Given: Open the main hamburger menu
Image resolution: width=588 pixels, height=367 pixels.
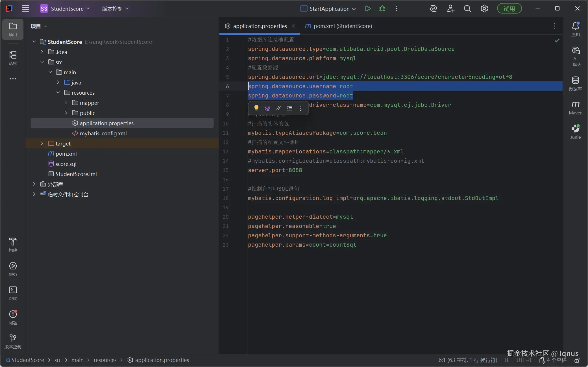Looking at the screenshot, I should 25,9.
